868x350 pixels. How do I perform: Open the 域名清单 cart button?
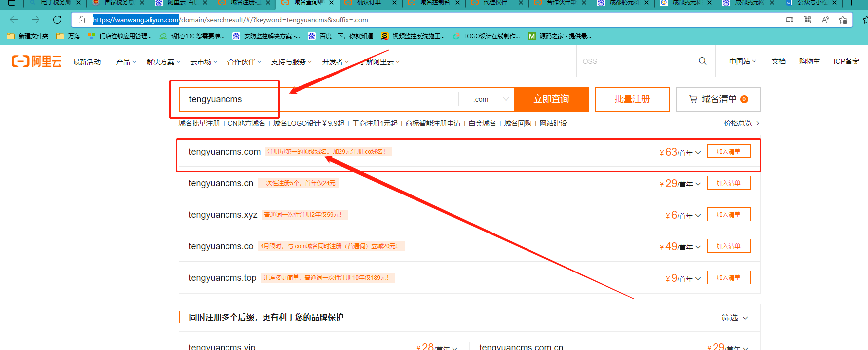718,99
